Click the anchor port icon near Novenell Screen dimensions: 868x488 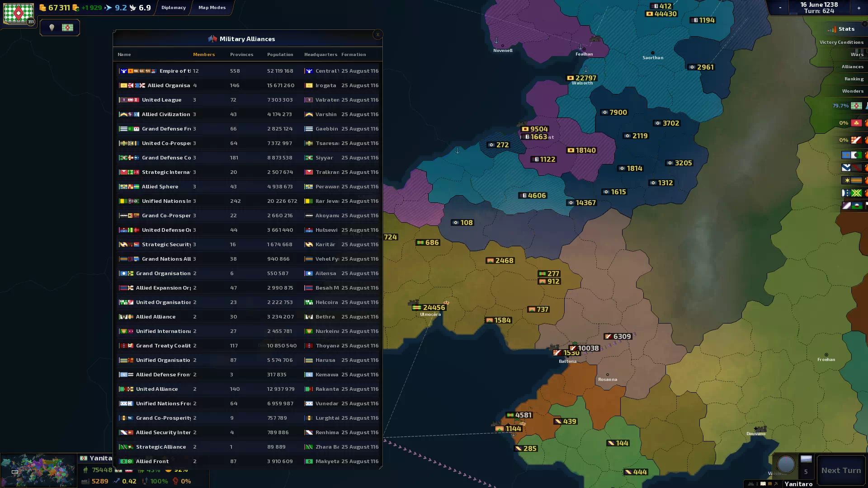coord(496,41)
